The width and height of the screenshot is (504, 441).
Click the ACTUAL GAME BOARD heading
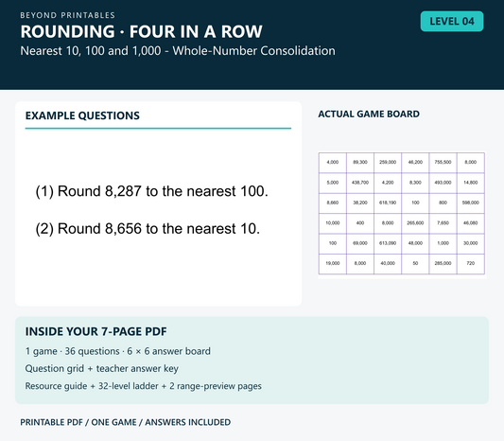369,114
